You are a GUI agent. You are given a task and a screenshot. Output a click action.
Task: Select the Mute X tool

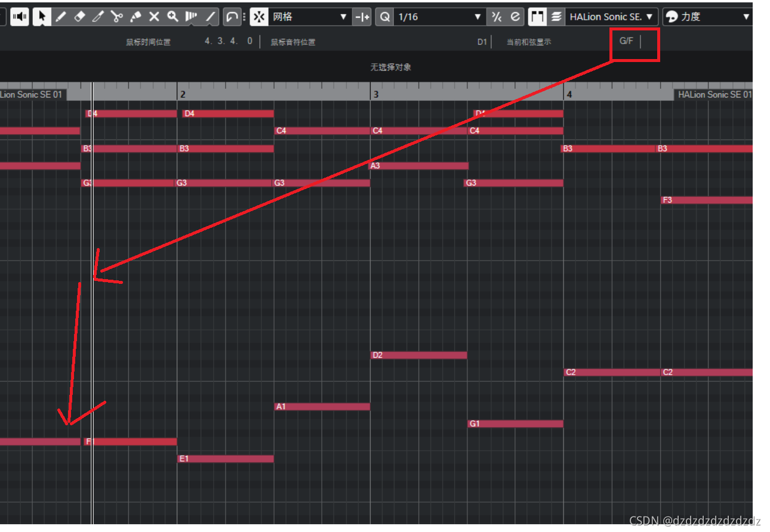point(154,17)
